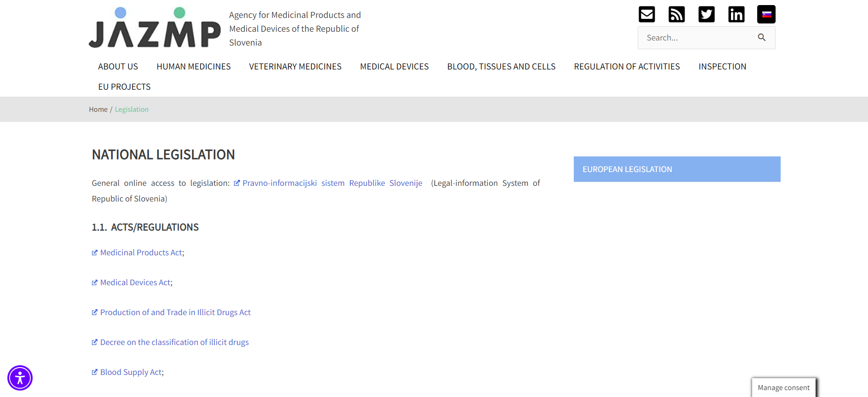The height and width of the screenshot is (397, 868).
Task: Open the LinkedIn icon
Action: click(x=736, y=14)
